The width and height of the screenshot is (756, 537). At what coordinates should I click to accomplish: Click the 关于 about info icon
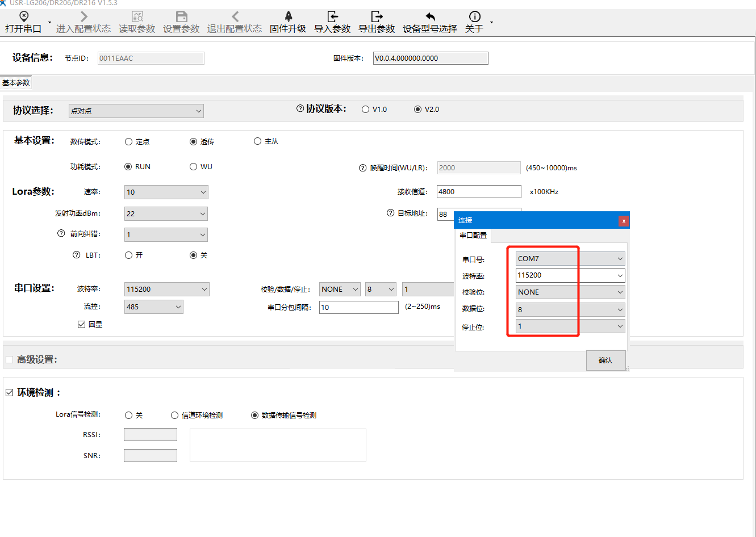click(474, 17)
